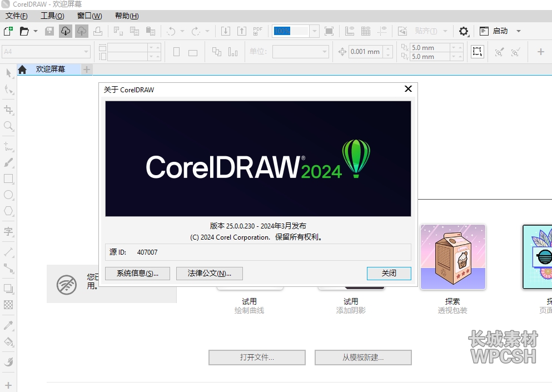The height and width of the screenshot is (392, 552).
Task: Open a file via the folder icon
Action: (24, 31)
